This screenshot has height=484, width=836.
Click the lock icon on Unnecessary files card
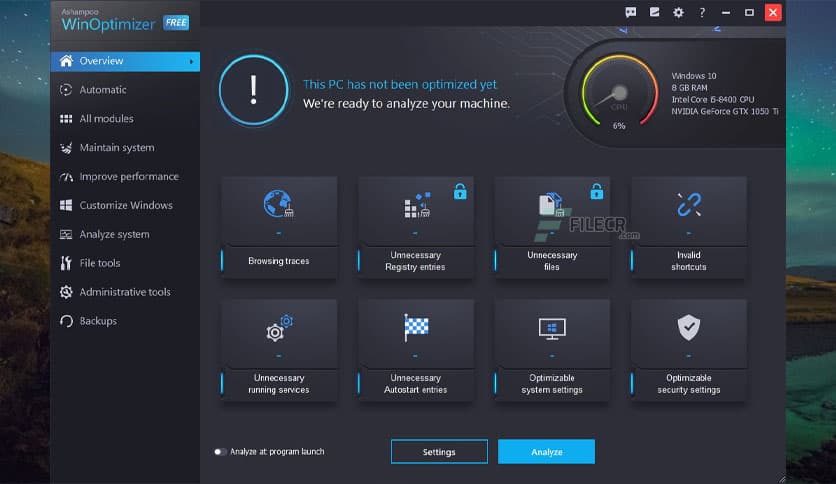click(597, 191)
